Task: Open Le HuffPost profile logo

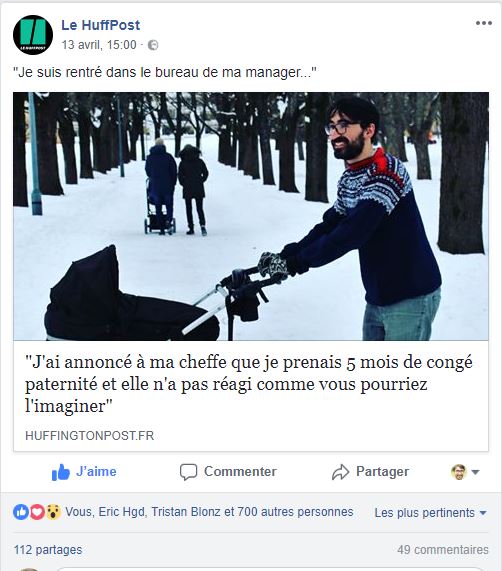Action: pyautogui.click(x=33, y=35)
